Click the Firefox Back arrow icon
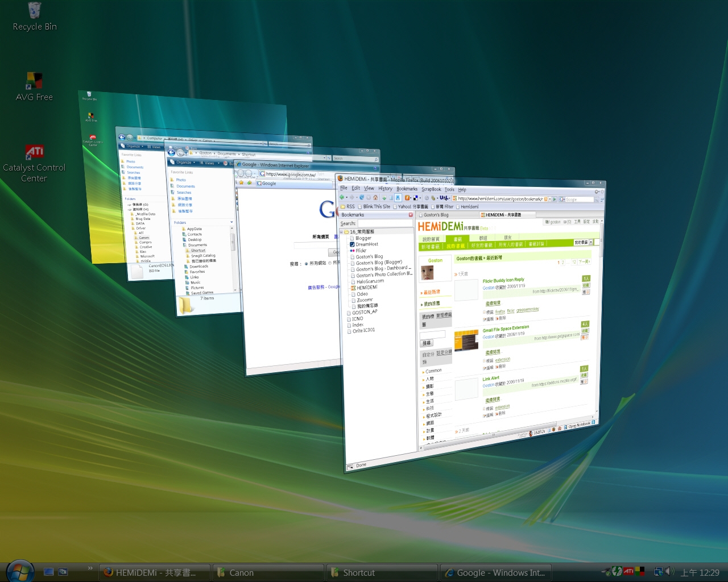 click(342, 197)
